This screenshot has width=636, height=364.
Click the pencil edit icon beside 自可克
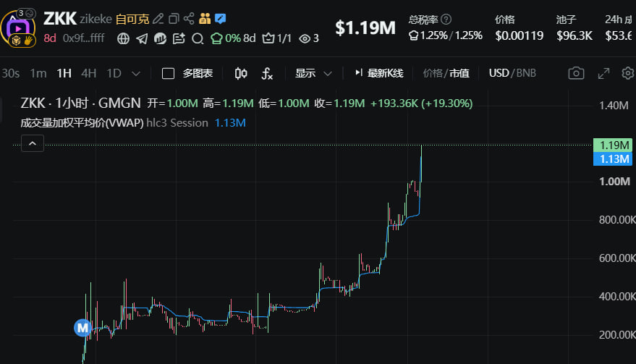[158, 19]
